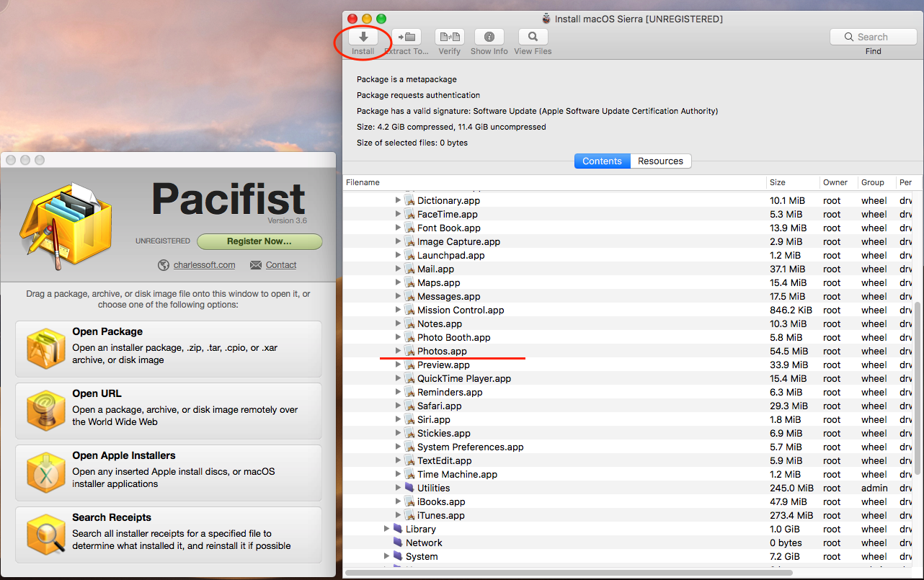Sort by the Owner column header
This screenshot has width=924, height=580.
[x=838, y=182]
